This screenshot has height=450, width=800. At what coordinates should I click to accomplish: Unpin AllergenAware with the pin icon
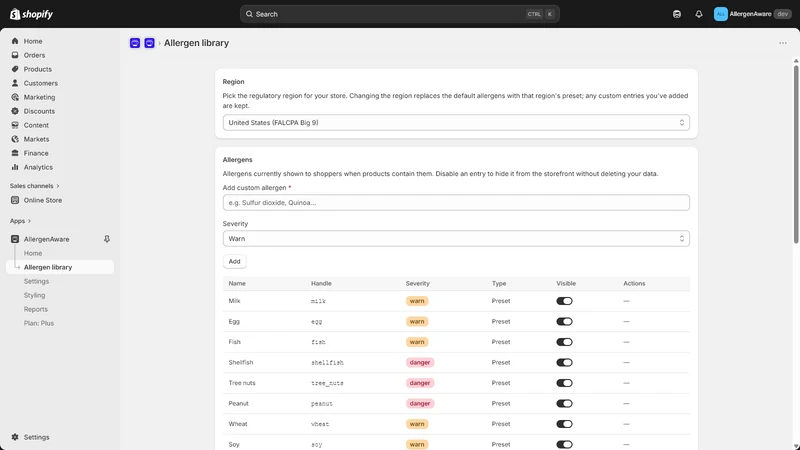click(107, 239)
